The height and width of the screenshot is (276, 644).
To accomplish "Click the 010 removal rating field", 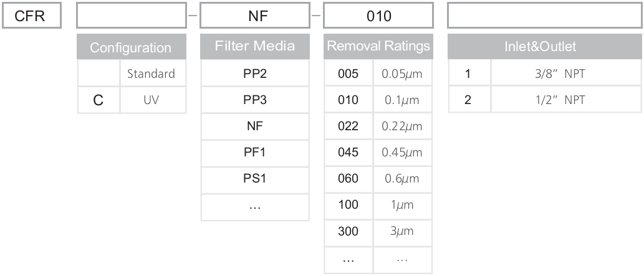I will (378, 17).
